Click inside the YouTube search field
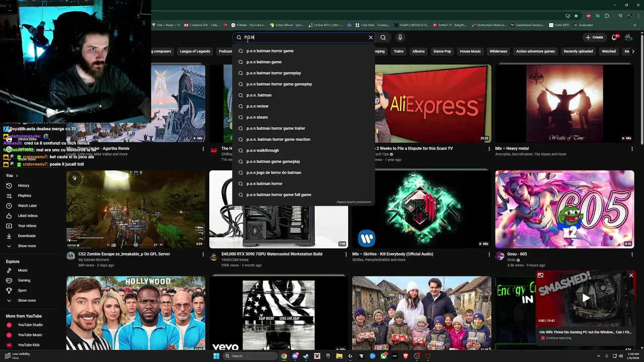 [304, 37]
